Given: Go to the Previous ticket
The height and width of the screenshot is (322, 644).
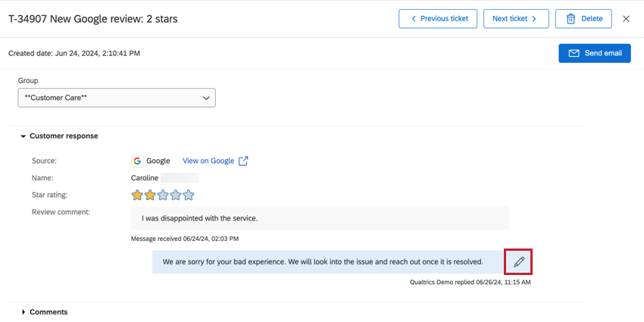Looking at the screenshot, I should [x=439, y=19].
